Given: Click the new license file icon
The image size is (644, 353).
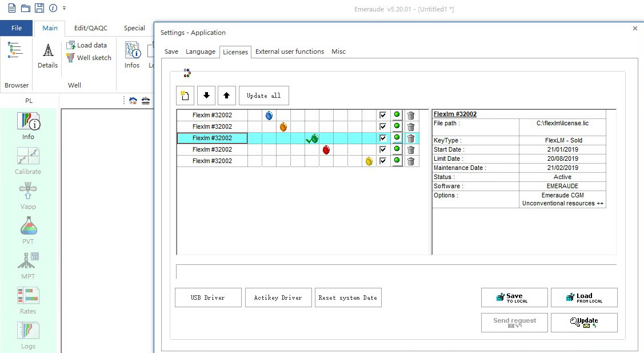Looking at the screenshot, I should [x=185, y=96].
